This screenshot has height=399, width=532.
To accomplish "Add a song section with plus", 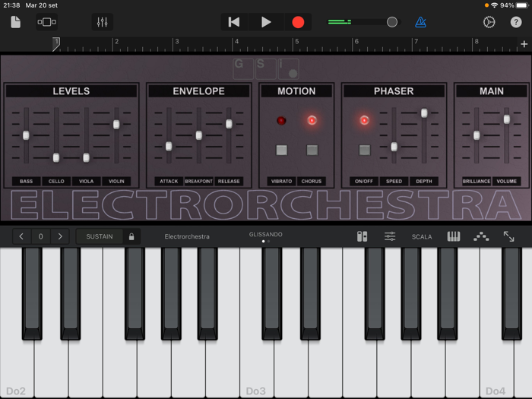I will [x=524, y=44].
